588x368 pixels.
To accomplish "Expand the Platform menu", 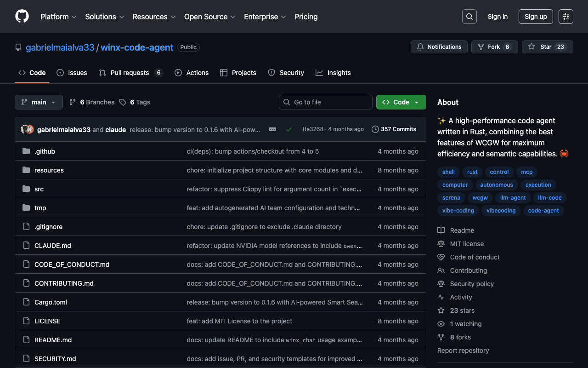I will click(x=58, y=17).
